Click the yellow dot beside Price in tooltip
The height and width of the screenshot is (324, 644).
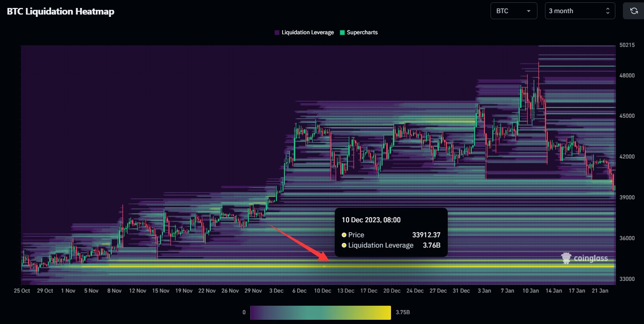[x=344, y=235]
